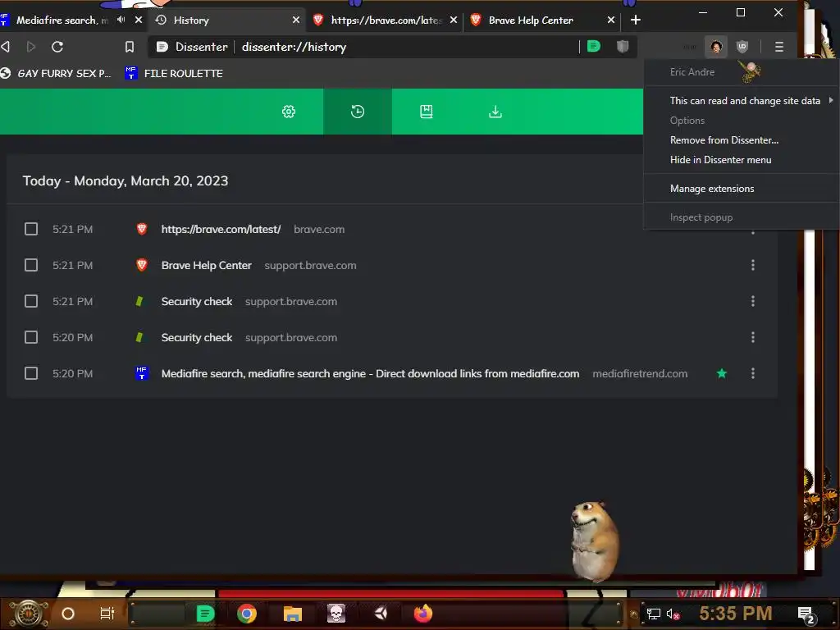840x630 pixels.
Task: Click the 5:35 PM taskbar clock
Action: (736, 614)
